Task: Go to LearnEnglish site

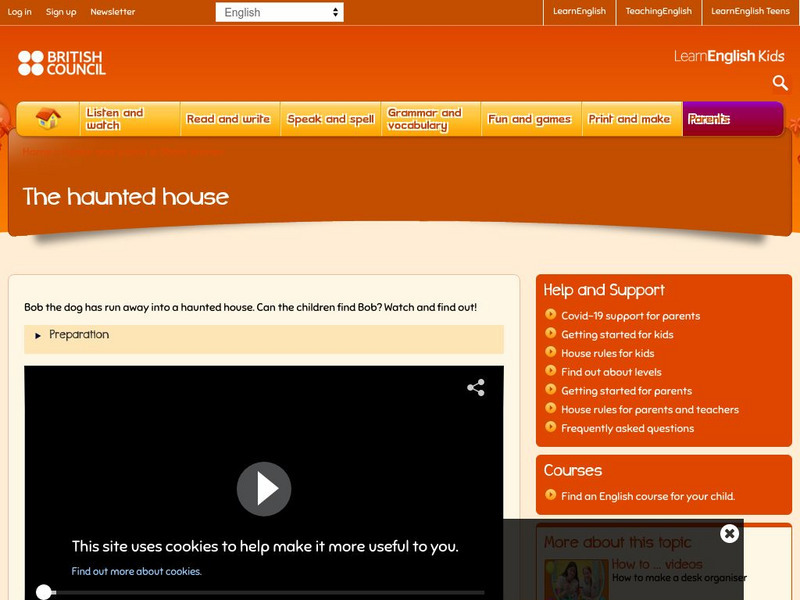Action: point(580,11)
